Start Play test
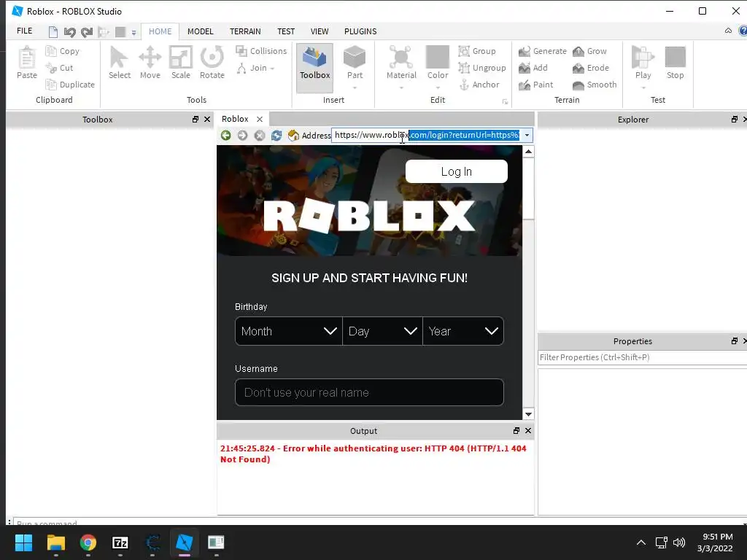This screenshot has width=747, height=560. click(643, 63)
